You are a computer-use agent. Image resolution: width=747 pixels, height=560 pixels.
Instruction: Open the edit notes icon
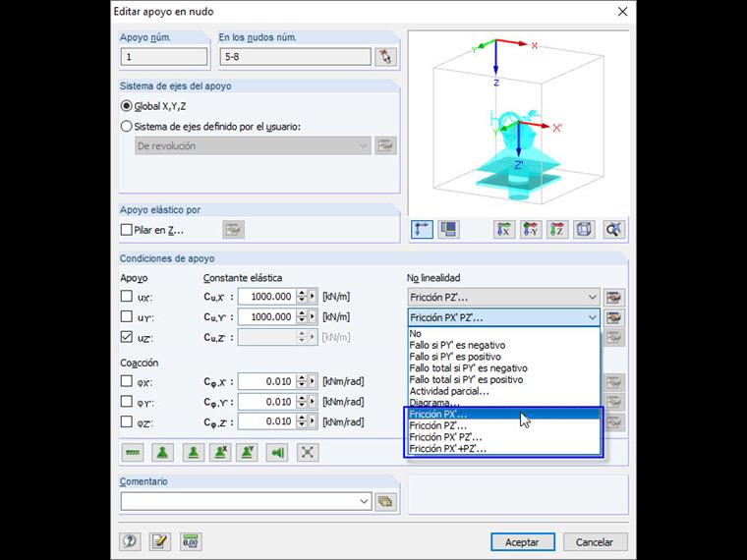(160, 541)
